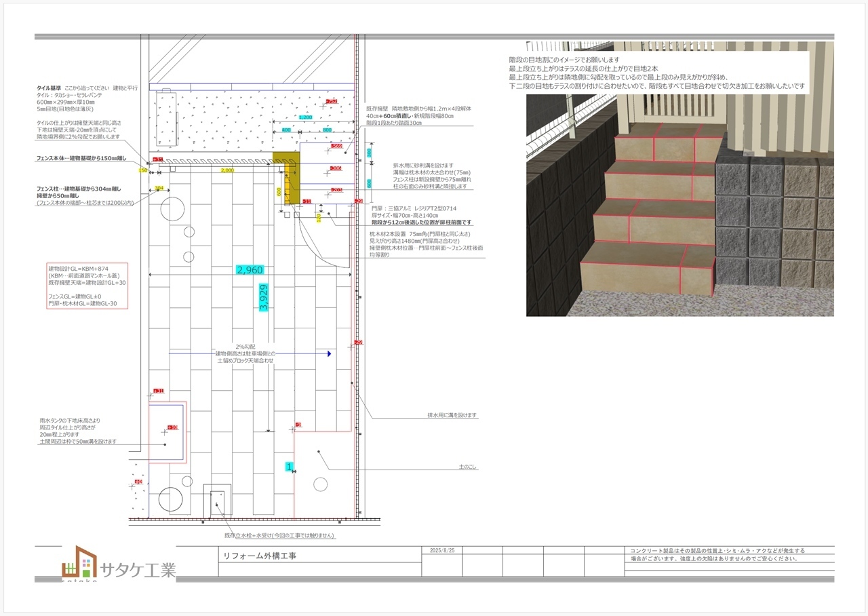
Task: Click the circle inside the soil area
Action: [x=319, y=484]
